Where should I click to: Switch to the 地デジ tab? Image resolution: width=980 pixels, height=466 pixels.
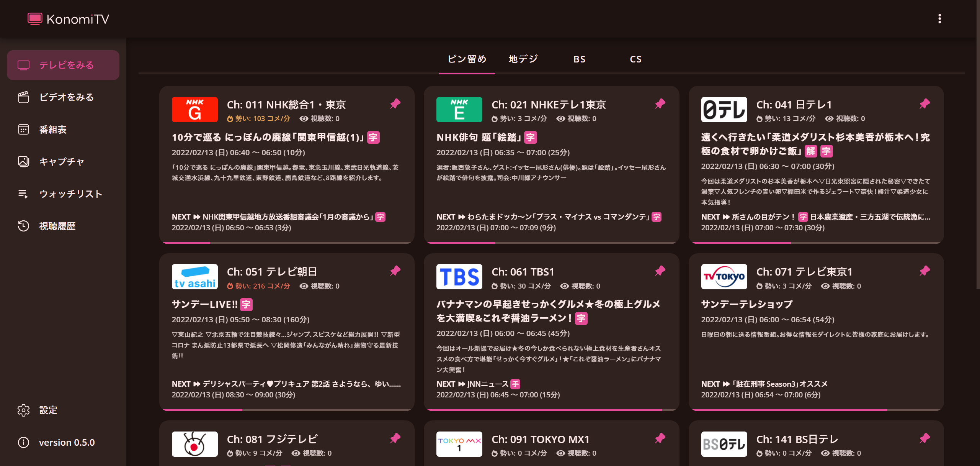point(523,59)
